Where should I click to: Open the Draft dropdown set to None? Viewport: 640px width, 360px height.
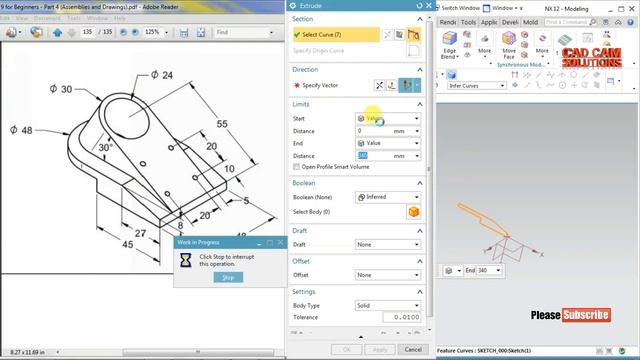(388, 244)
